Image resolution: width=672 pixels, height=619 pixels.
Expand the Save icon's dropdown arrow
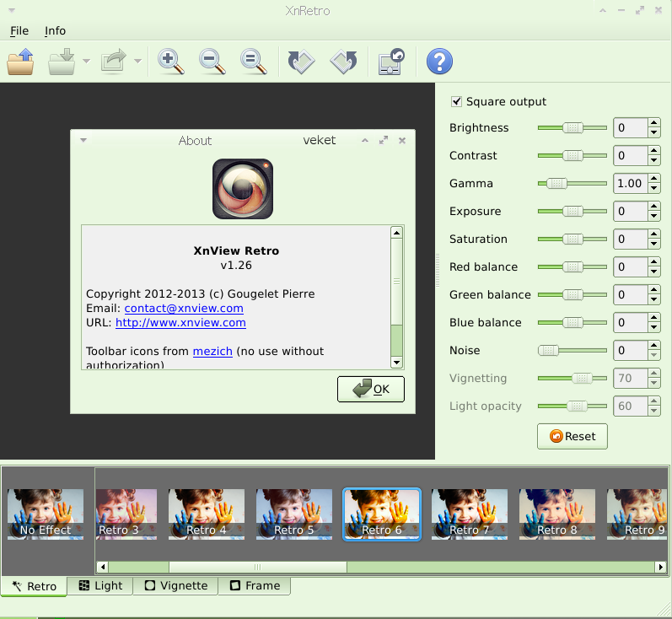(x=87, y=62)
